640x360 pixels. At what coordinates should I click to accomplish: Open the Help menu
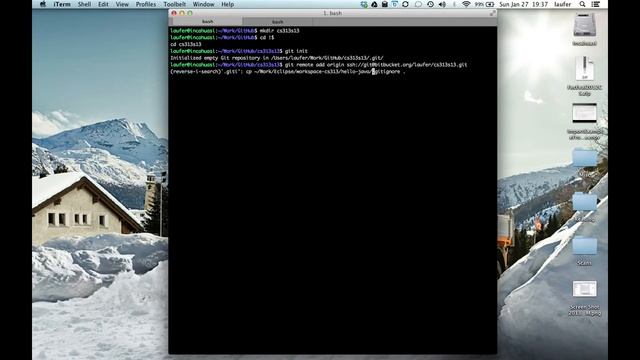pyautogui.click(x=227, y=4)
